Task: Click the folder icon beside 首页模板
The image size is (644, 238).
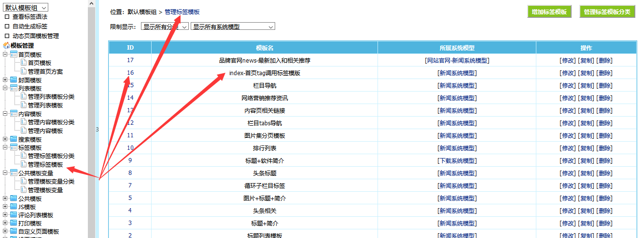Action: point(13,54)
